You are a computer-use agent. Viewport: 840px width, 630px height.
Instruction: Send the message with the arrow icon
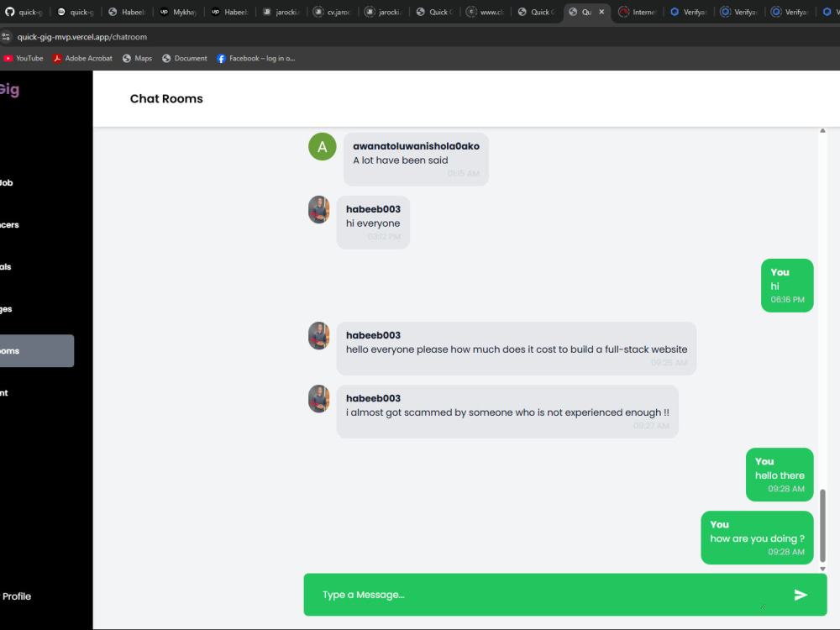(x=801, y=595)
